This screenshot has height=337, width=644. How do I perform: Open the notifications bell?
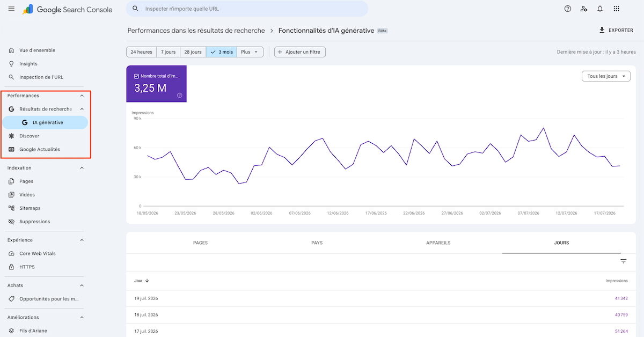(x=600, y=9)
